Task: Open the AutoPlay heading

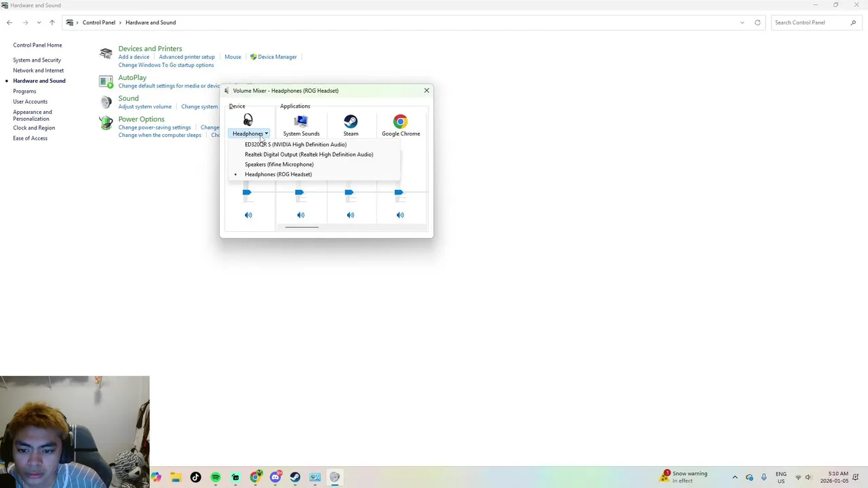Action: click(132, 78)
